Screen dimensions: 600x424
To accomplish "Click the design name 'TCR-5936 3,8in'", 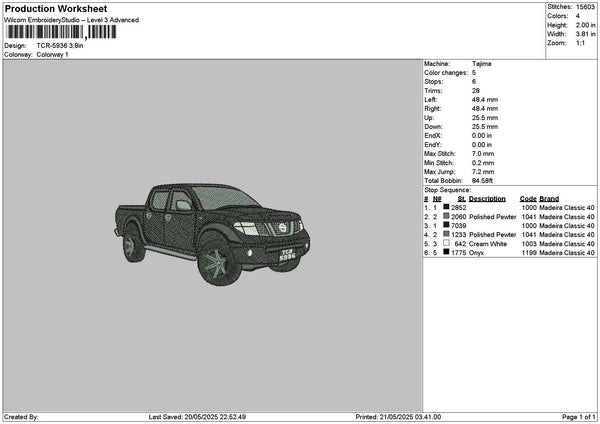I will click(x=60, y=46).
